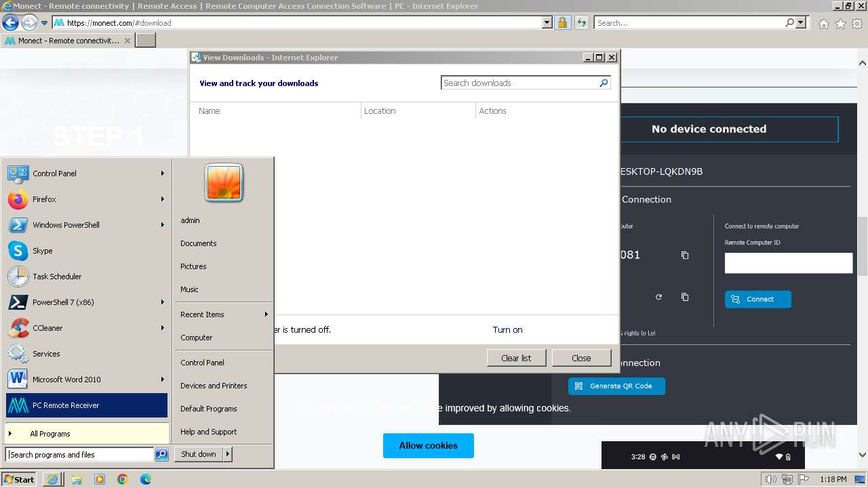Click Clear list in View Downloads
This screenshot has height=488, width=868.
coord(516,358)
